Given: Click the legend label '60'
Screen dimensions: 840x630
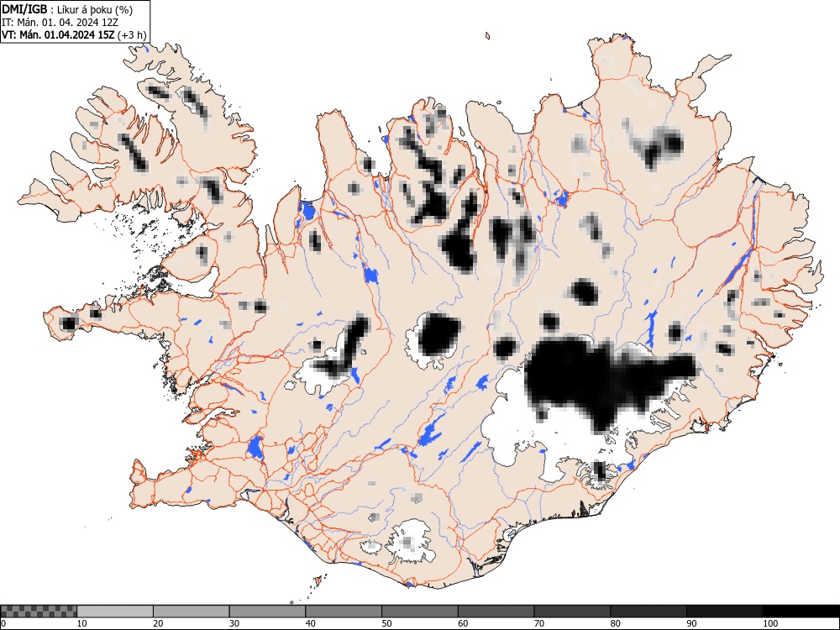Looking at the screenshot, I should pos(463,623).
